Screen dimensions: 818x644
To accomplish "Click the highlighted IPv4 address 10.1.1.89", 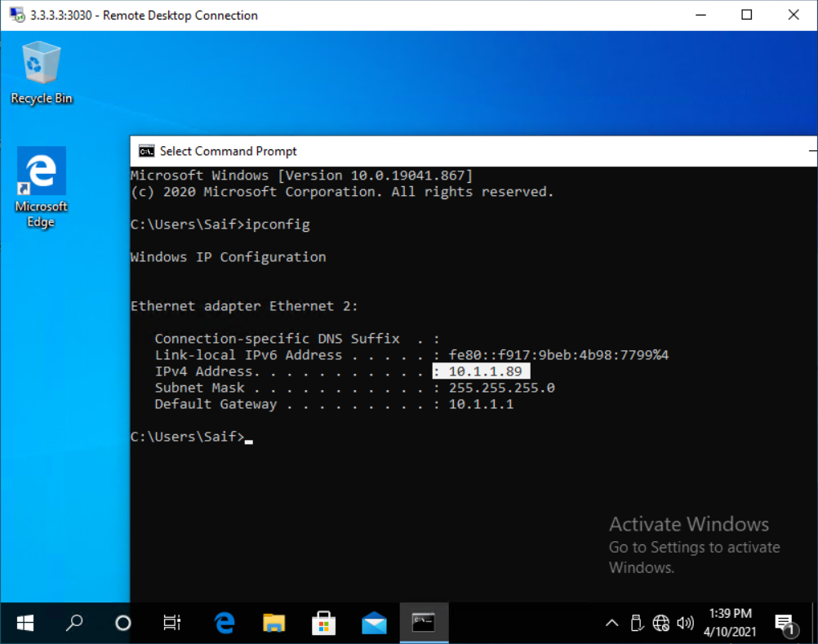I will click(485, 371).
